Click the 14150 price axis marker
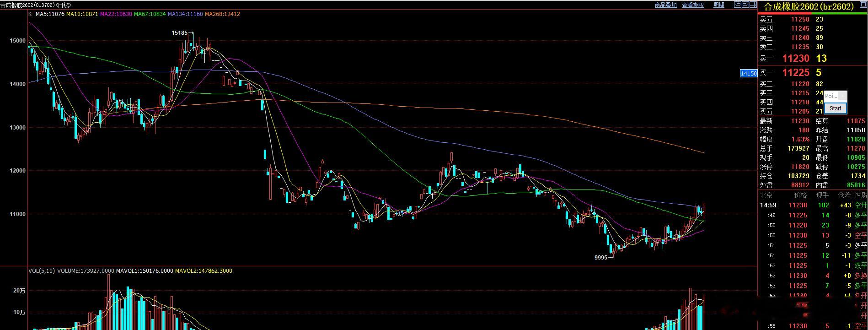868x330 pixels. [x=748, y=73]
